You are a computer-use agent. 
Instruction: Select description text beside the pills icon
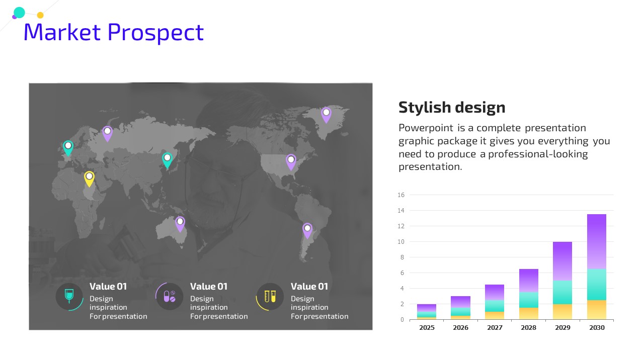(219, 307)
